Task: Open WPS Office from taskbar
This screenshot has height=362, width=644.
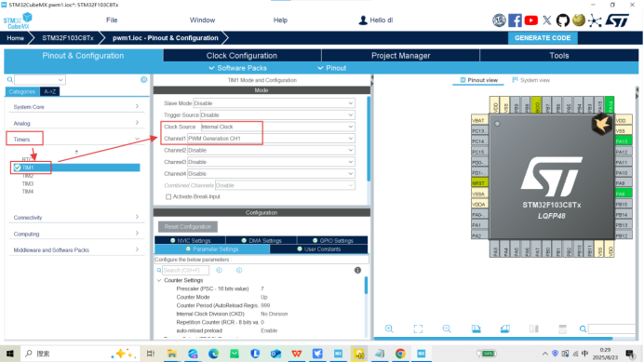Action: point(297,354)
